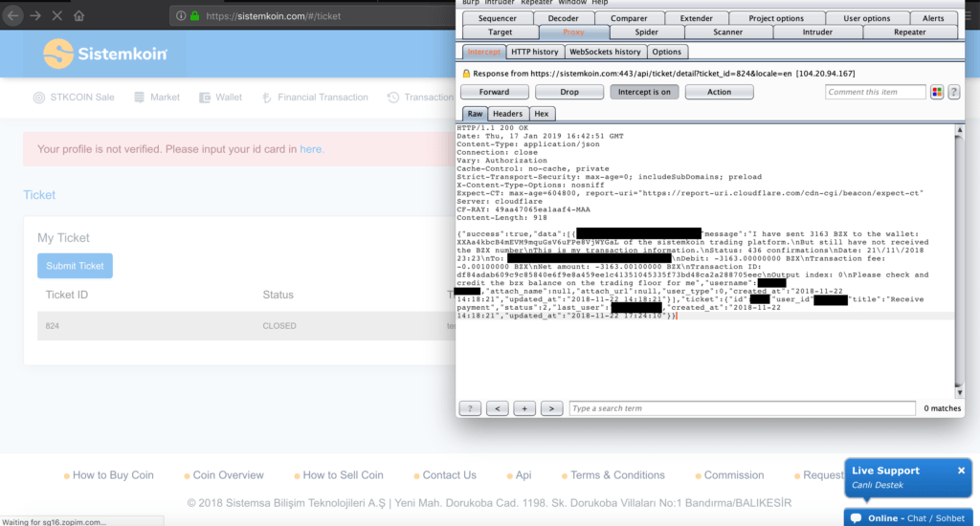Screen dimensions: 980x526
Task: Open the search options plus button
Action: (523, 408)
